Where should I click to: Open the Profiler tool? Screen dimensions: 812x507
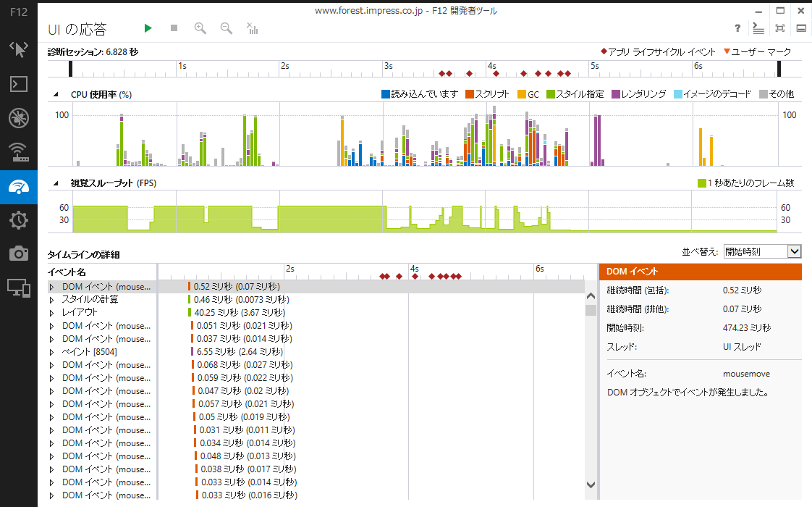(18, 220)
